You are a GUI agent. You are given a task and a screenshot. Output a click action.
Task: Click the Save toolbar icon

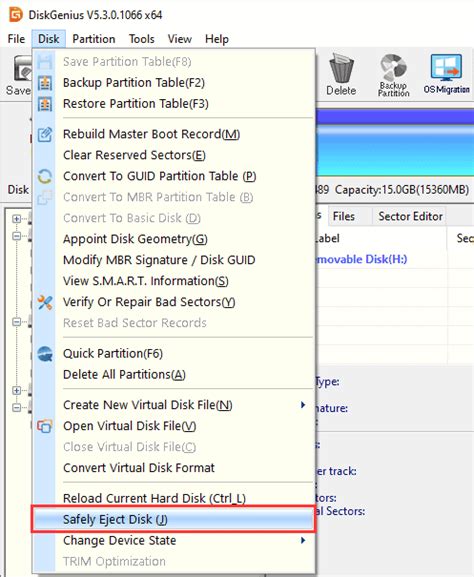[x=23, y=68]
